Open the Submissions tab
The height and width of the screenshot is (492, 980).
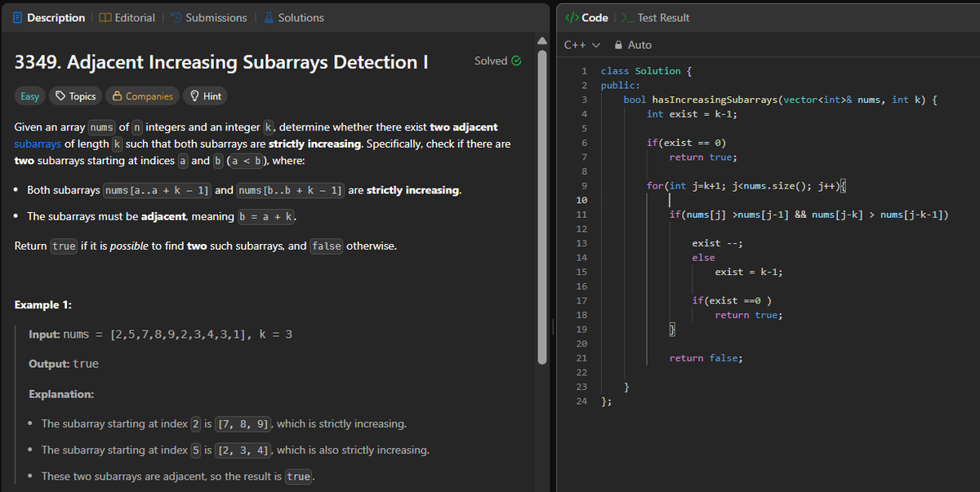click(208, 17)
